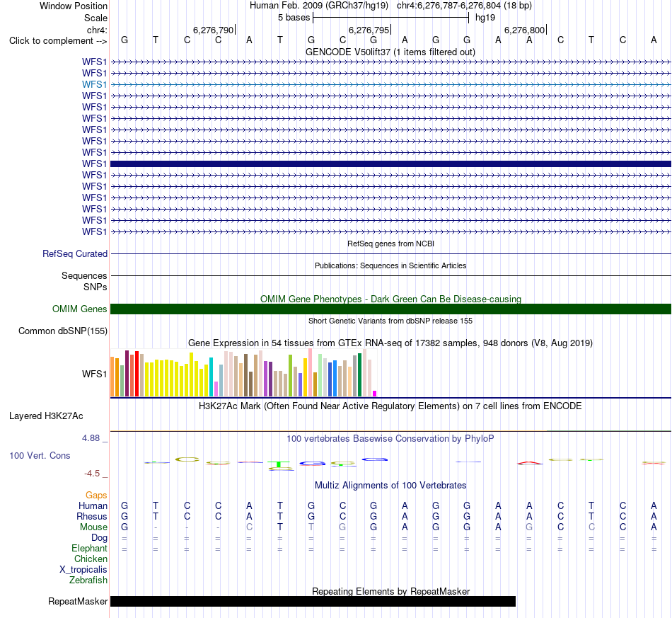Click the 'chr4:' base position label

point(97,30)
